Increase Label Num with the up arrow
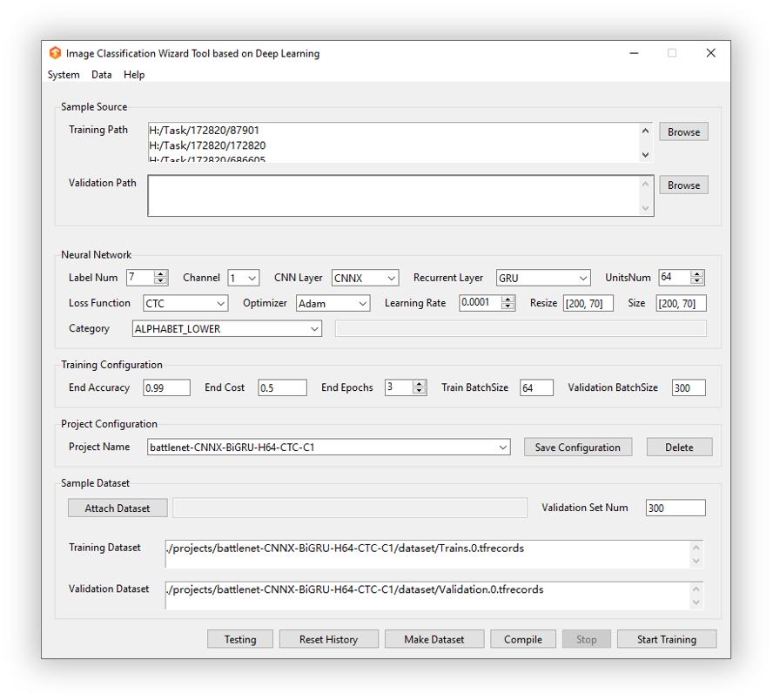The width and height of the screenshot is (773, 700). (160, 274)
